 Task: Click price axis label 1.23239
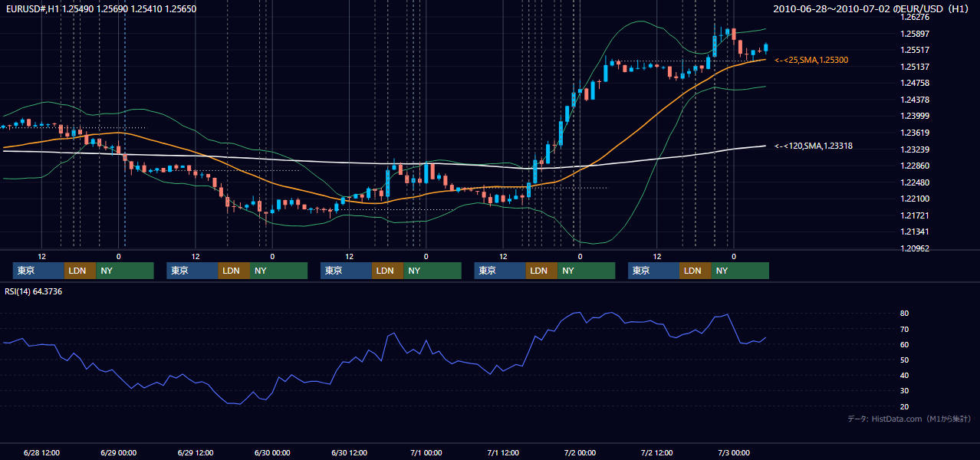(915, 149)
